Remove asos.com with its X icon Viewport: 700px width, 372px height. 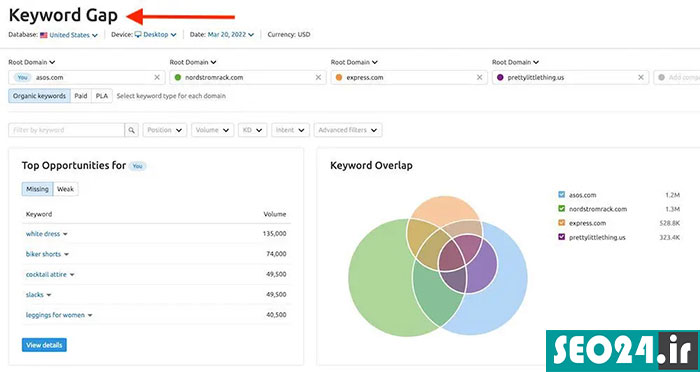(x=157, y=77)
